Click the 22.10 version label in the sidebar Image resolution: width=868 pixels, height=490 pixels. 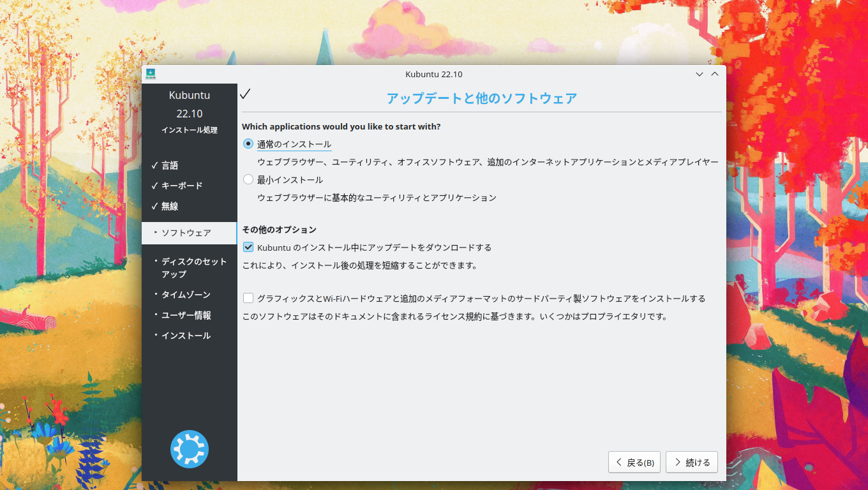[x=190, y=114]
